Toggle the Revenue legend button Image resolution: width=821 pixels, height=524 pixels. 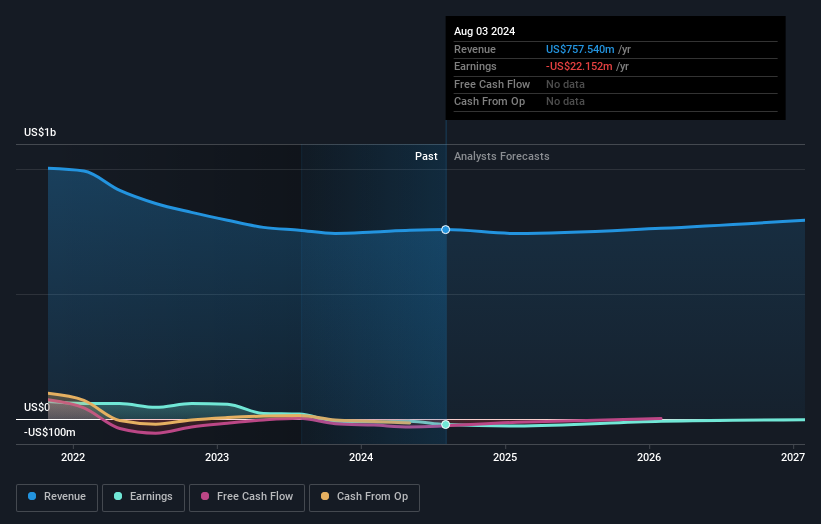tap(57, 497)
